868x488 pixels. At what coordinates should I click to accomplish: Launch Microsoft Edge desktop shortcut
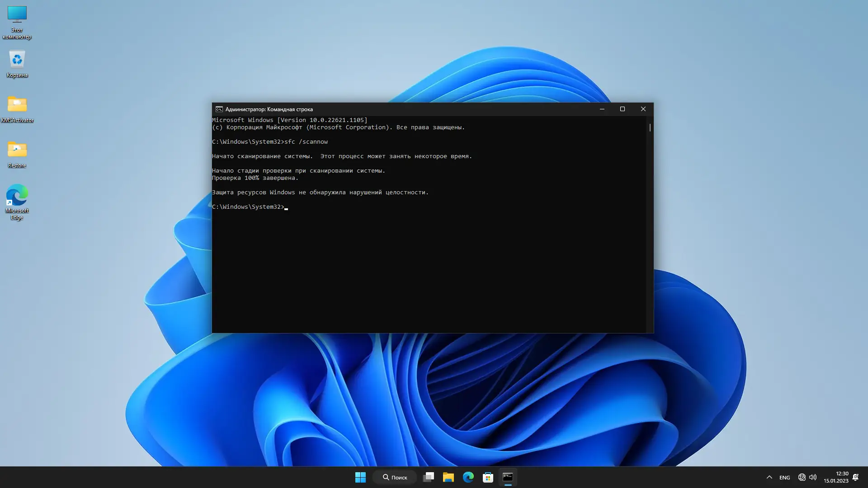17,197
